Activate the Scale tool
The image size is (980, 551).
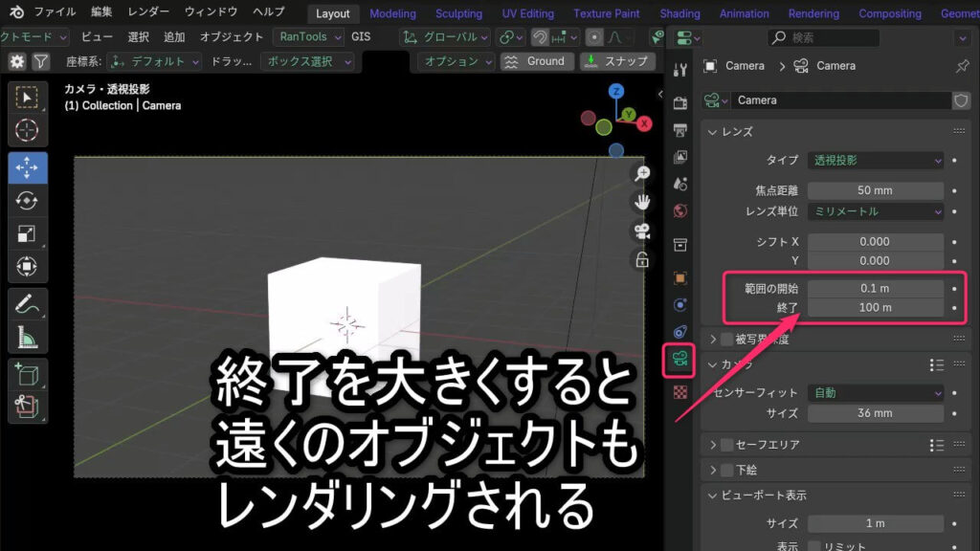[x=27, y=233]
